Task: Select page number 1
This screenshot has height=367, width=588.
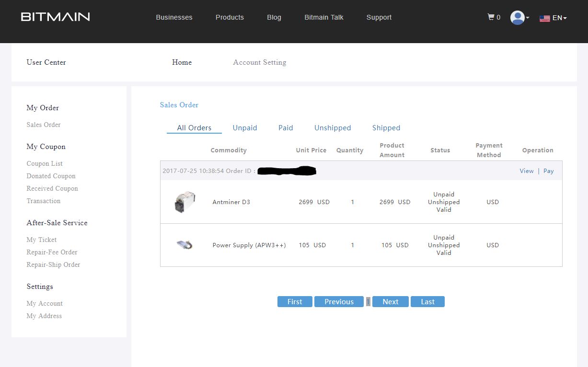Action: (368, 302)
